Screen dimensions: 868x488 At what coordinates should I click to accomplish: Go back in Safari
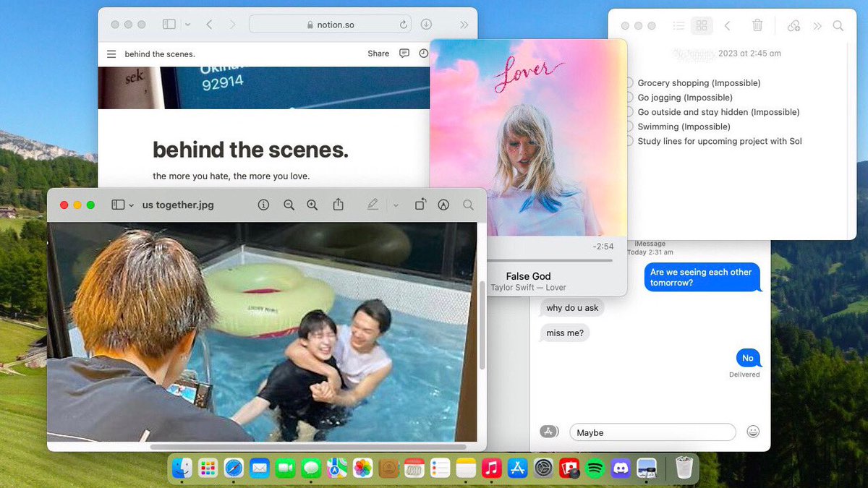209,24
